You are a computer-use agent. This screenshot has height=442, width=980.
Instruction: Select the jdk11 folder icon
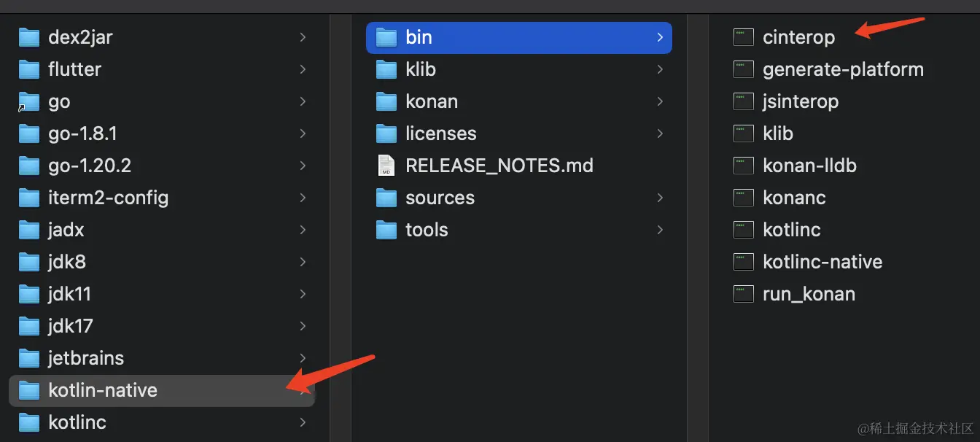(x=28, y=294)
